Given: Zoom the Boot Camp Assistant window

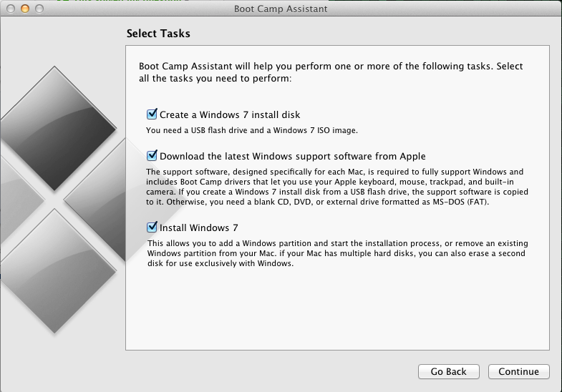Looking at the screenshot, I should (39, 9).
